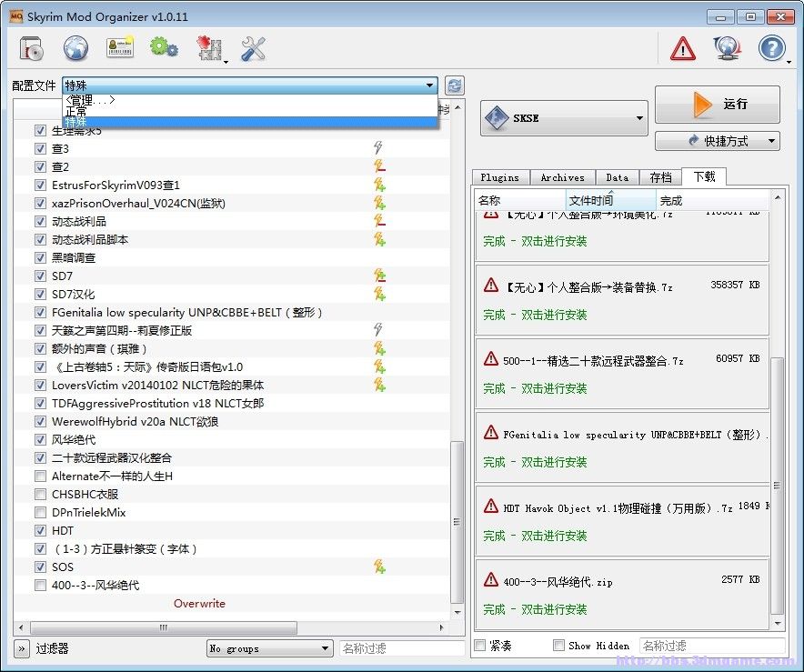Open the executables gears icon

pos(164,47)
